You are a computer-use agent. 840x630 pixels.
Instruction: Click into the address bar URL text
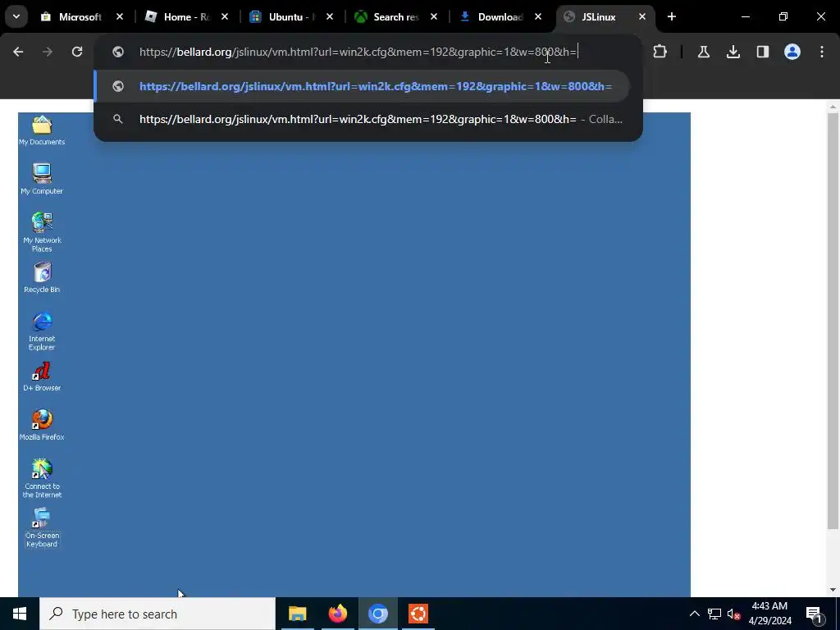pyautogui.click(x=358, y=52)
